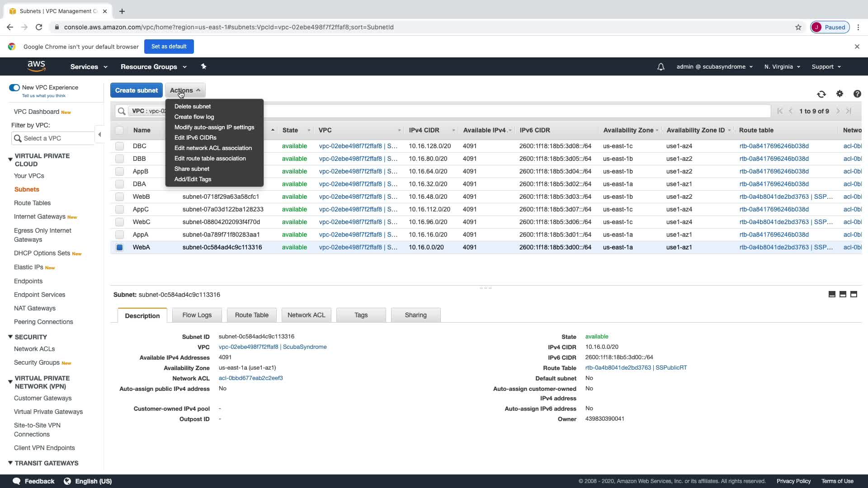Click the refresh subnets icon
Screen dimensions: 868x488
(x=821, y=94)
